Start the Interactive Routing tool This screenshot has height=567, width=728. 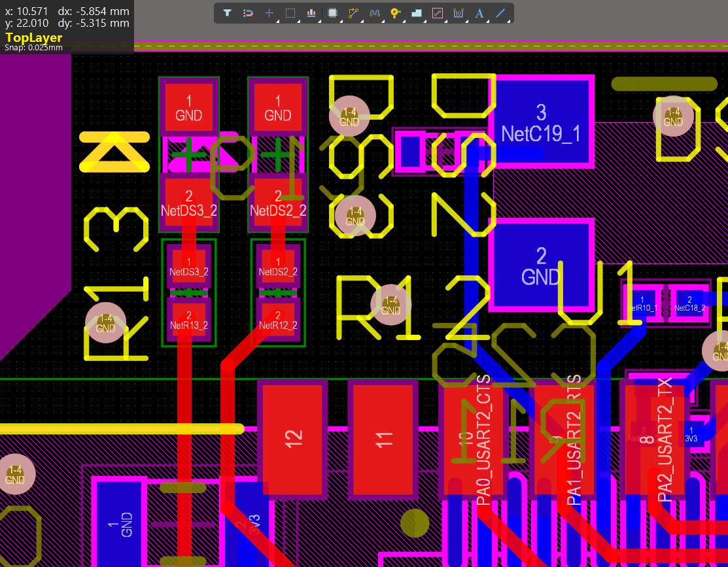coord(353,13)
